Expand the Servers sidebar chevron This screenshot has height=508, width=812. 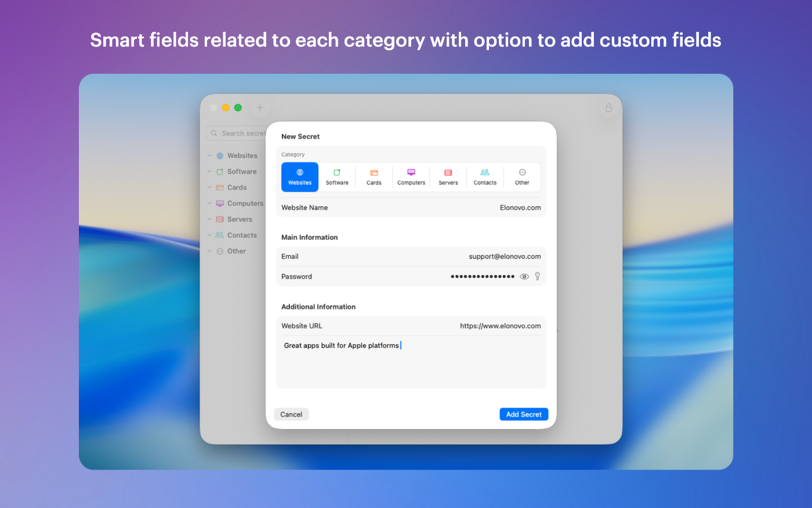point(210,219)
